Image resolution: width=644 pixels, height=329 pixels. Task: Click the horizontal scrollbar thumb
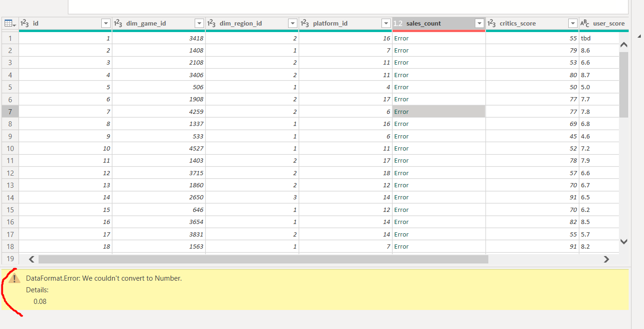pos(263,259)
